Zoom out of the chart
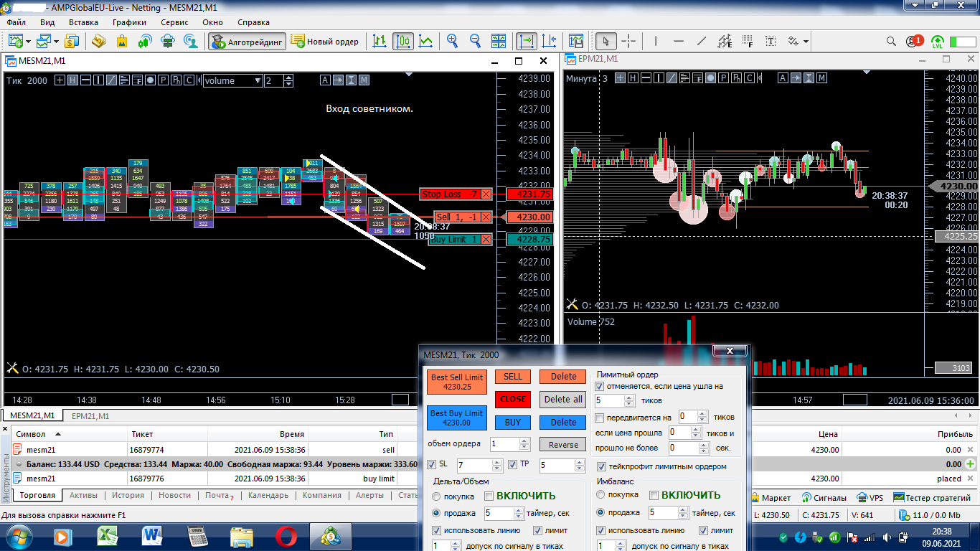 (475, 41)
